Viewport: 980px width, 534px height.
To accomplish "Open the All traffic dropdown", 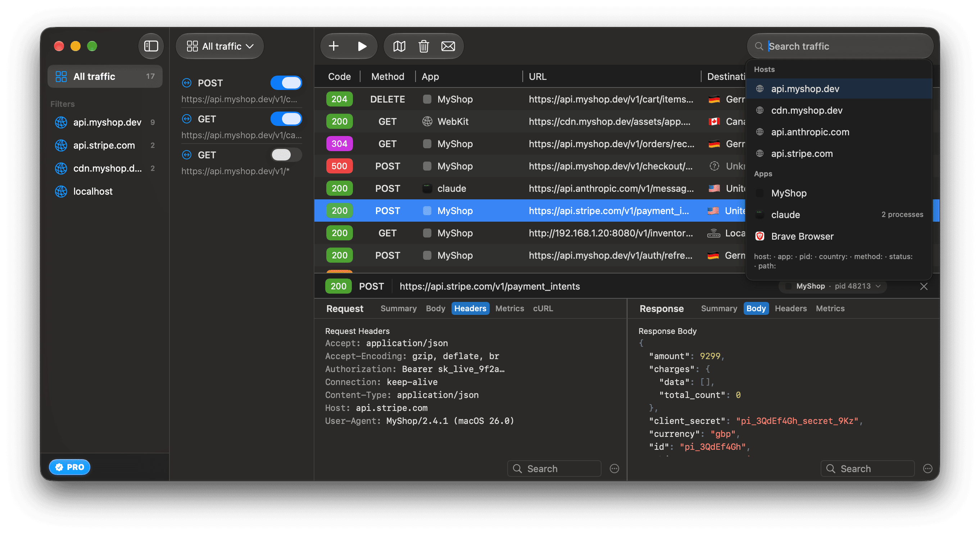I will [220, 46].
